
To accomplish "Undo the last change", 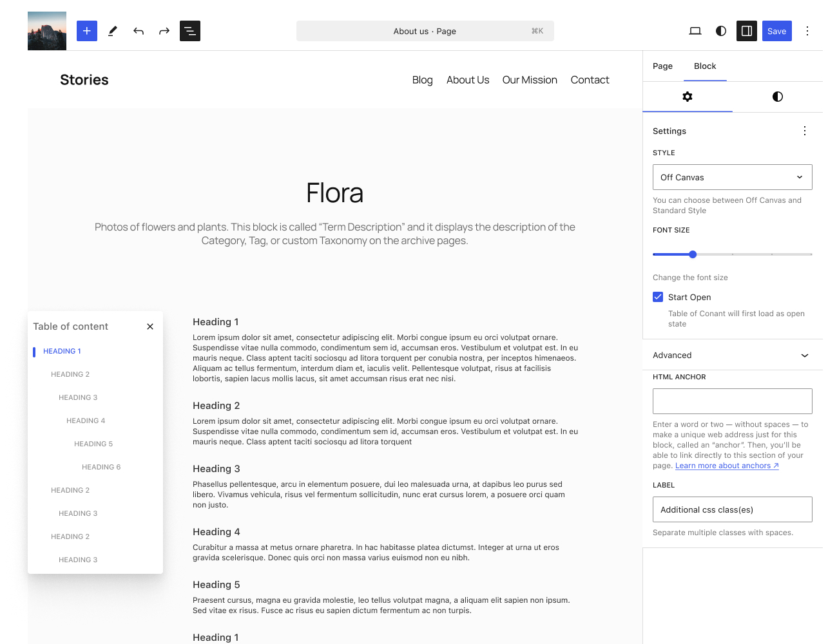I will (139, 31).
